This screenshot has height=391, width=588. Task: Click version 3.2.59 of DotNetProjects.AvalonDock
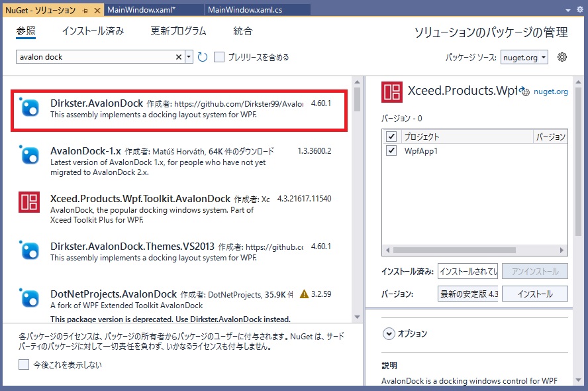321,294
